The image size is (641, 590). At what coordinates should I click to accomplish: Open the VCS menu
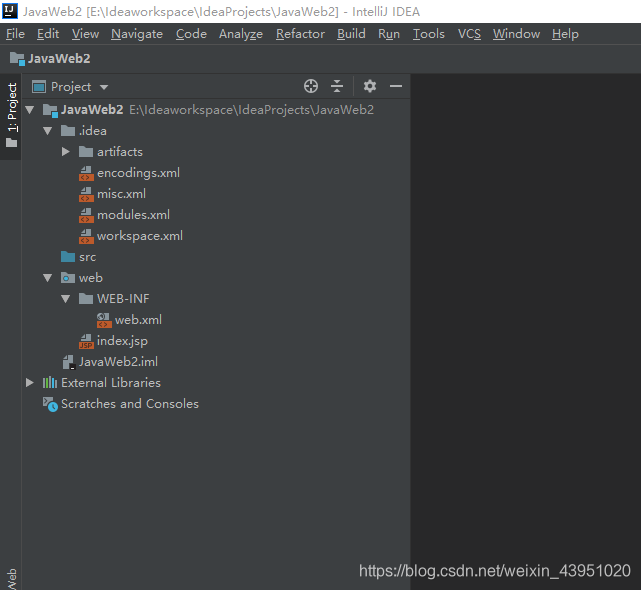469,34
